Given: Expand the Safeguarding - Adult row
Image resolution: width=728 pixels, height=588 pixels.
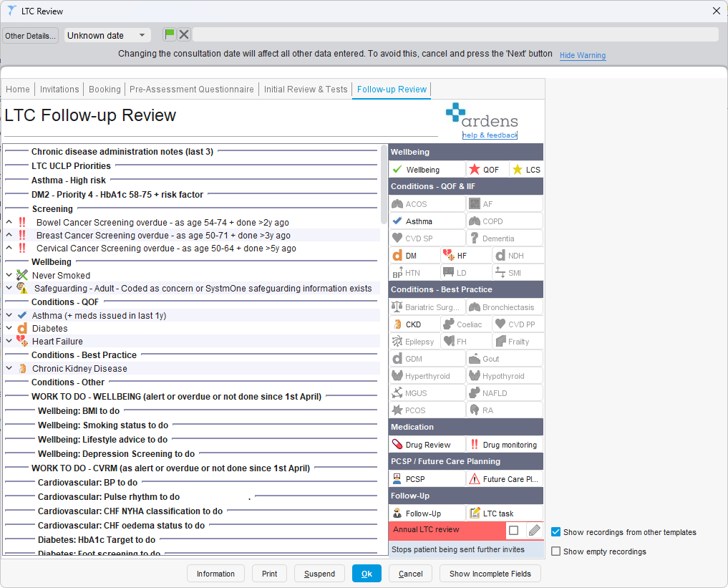Looking at the screenshot, I should click(x=9, y=288).
